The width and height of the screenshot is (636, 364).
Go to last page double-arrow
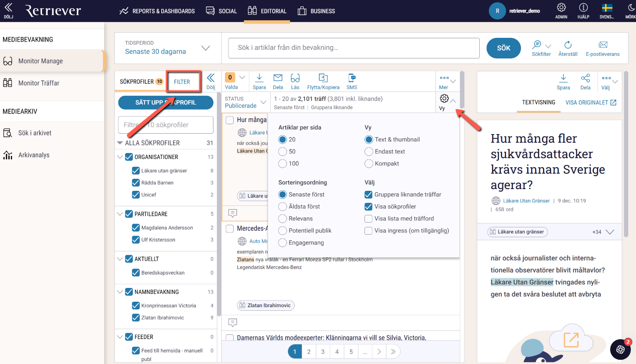coord(393,352)
